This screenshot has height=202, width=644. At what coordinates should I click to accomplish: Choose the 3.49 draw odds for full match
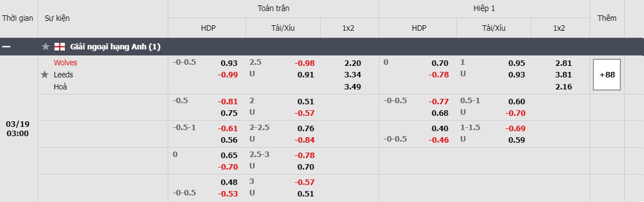[353, 87]
